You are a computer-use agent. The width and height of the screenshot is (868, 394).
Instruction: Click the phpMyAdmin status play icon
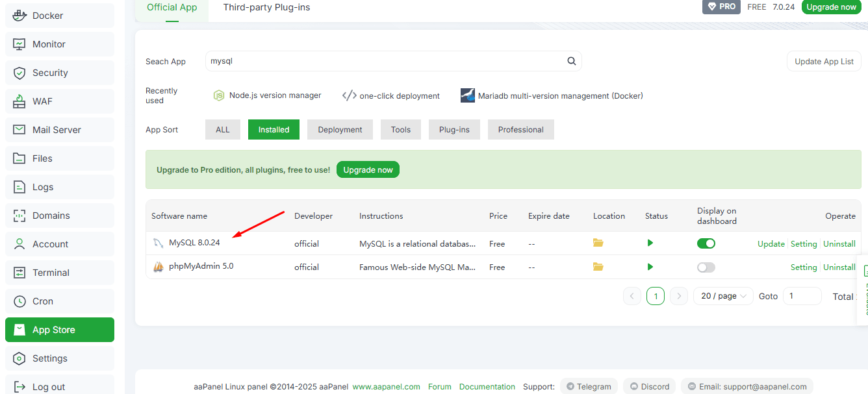(x=650, y=267)
